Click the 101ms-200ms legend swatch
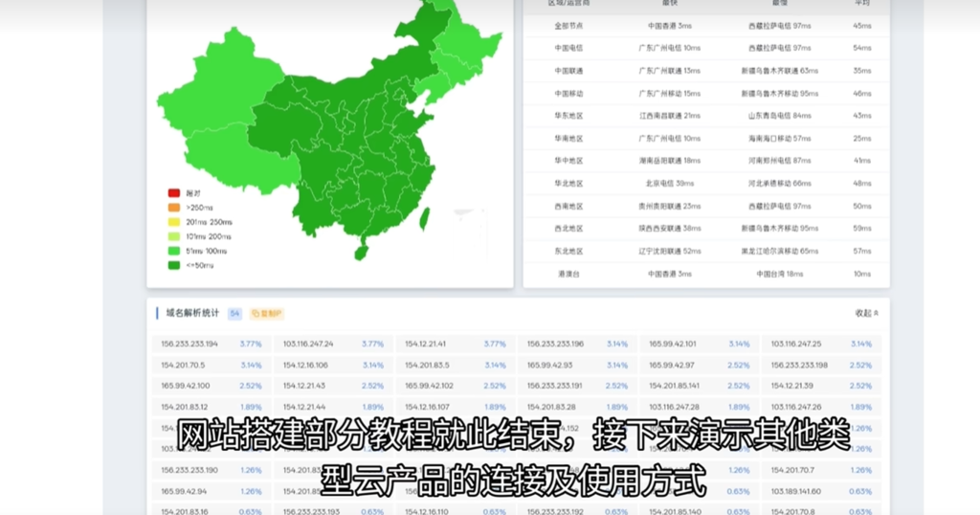The image size is (980, 515). click(174, 236)
